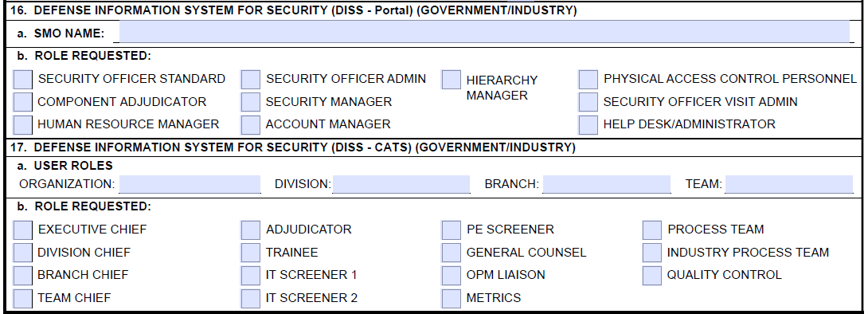Toggle the Security Manager checkbox

point(251,102)
